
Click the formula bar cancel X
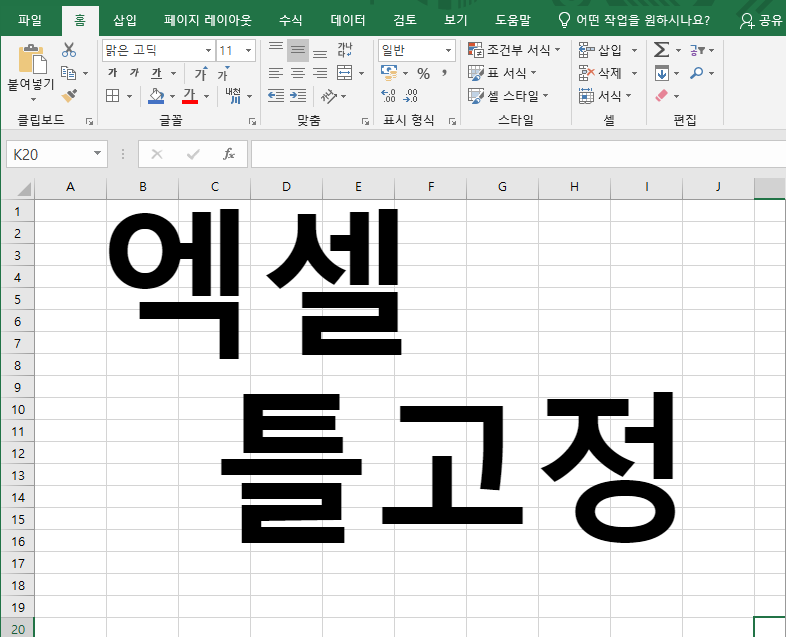pyautogui.click(x=157, y=154)
